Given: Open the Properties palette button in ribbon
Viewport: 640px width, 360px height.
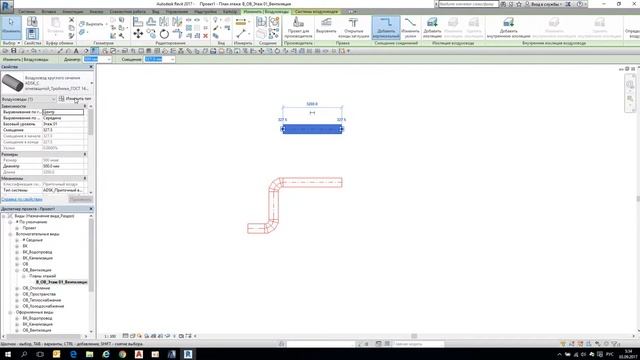Looking at the screenshot, I should click(x=32, y=33).
